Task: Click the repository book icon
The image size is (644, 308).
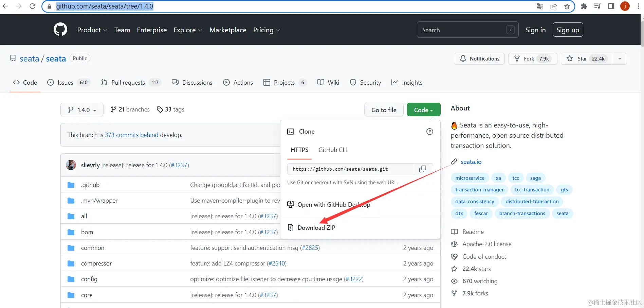Action: [x=13, y=58]
